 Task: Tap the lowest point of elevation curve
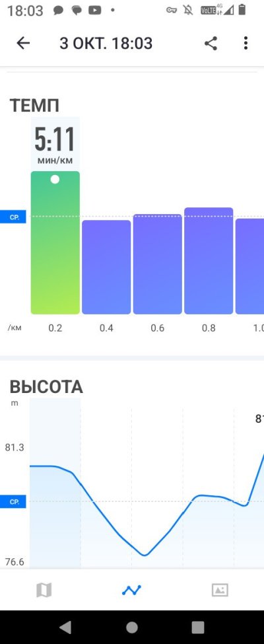(x=145, y=555)
